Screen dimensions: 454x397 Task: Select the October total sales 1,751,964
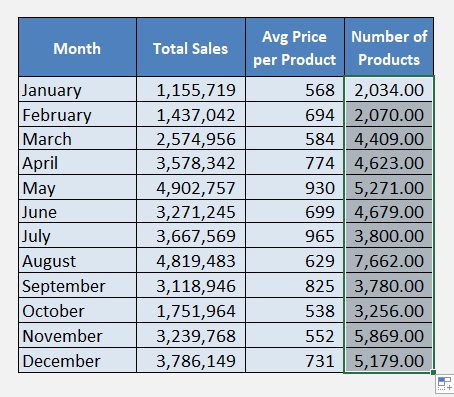tap(191, 310)
